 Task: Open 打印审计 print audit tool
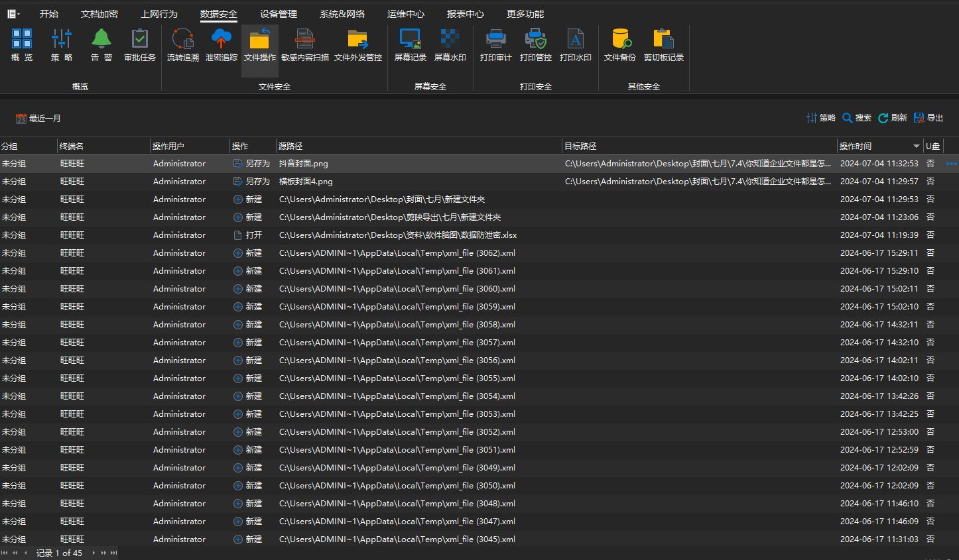(x=496, y=45)
